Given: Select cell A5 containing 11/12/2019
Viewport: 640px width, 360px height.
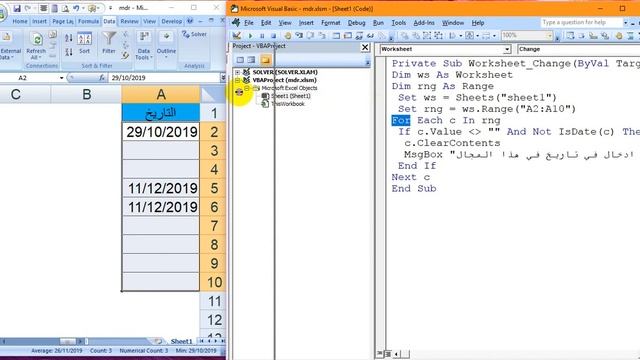Looking at the screenshot, I should [161, 188].
